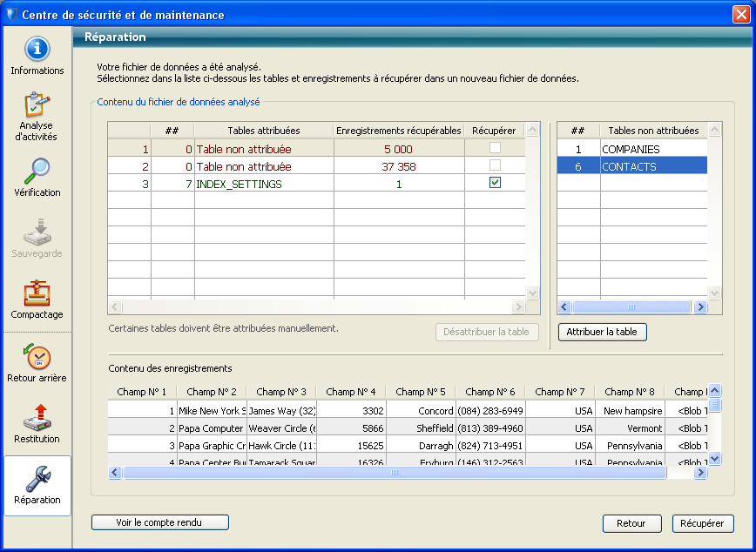Viewport: 756px width, 552px height.
Task: Select the Réparation wrench icon
Action: tap(37, 478)
